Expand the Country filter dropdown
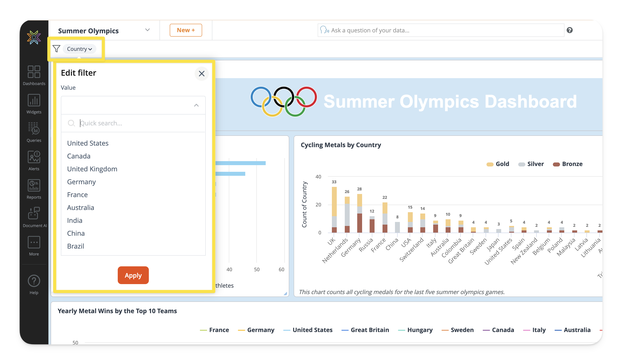Screen dimensions: 622x364 (80, 49)
